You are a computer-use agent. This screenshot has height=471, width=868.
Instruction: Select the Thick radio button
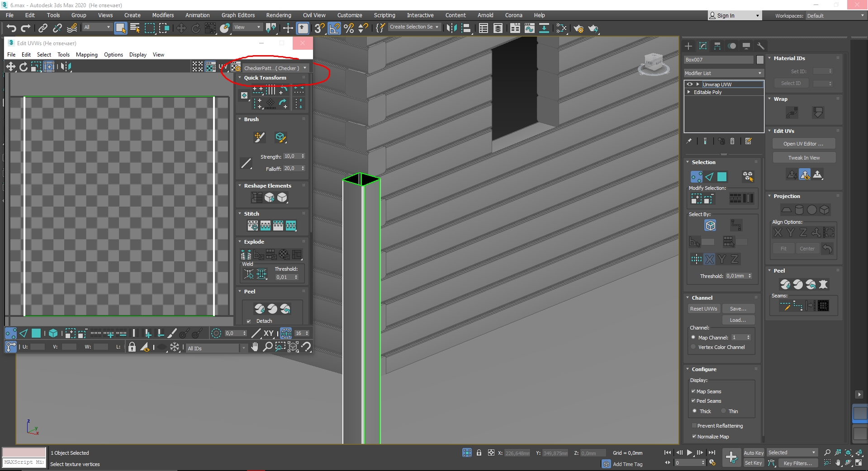(695, 411)
